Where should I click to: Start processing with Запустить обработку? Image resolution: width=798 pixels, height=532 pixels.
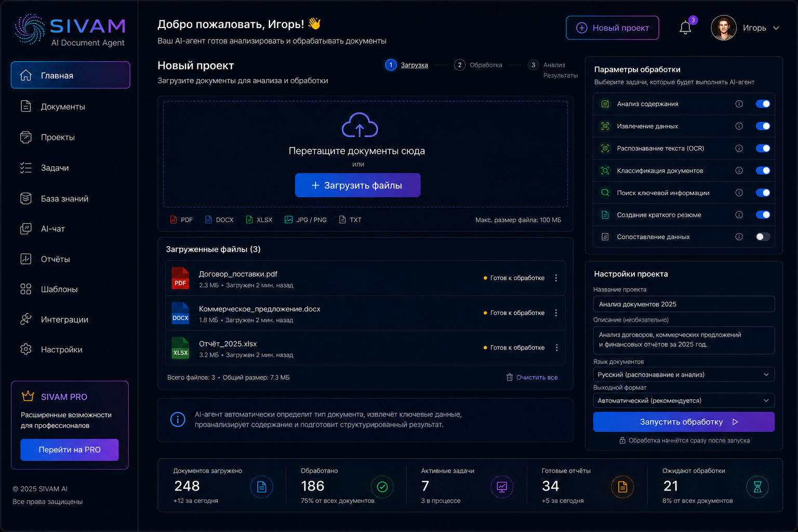click(684, 422)
